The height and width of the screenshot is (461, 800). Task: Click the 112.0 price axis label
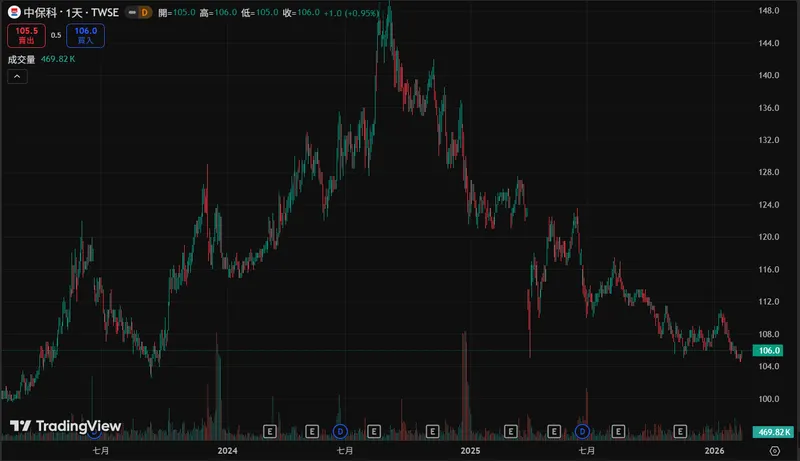click(x=769, y=302)
